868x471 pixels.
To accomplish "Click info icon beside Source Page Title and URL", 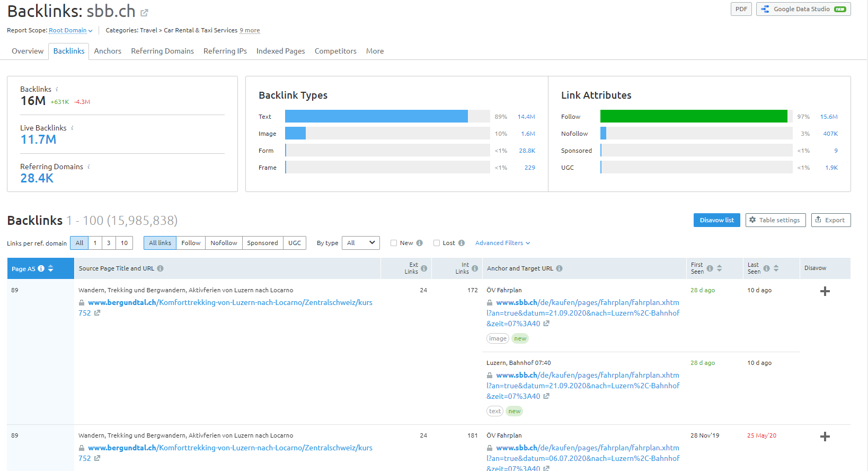I will 160,268.
